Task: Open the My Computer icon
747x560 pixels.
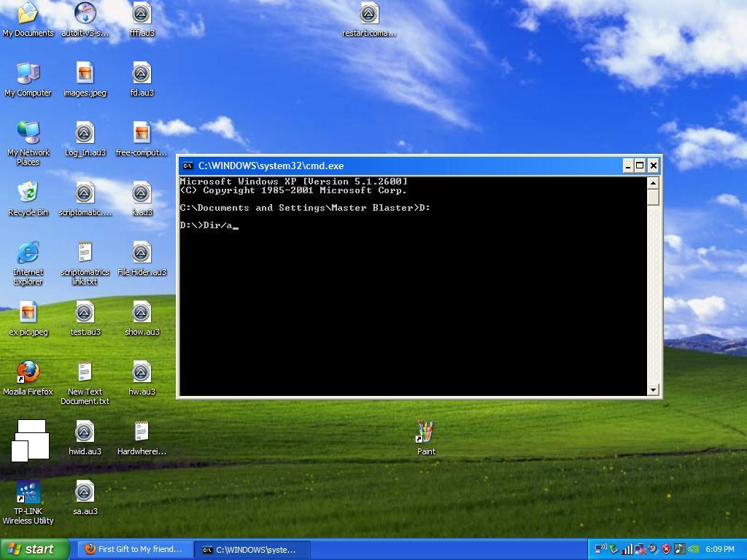Action: (x=28, y=79)
